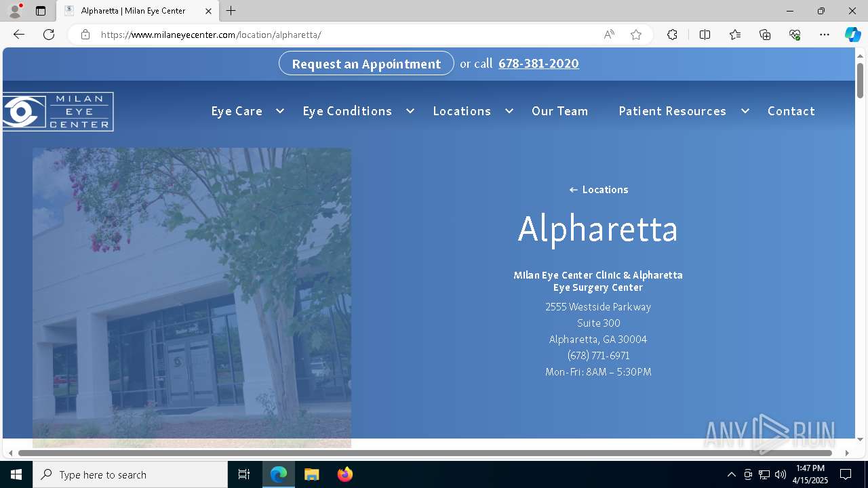Viewport: 868px width, 488px height.
Task: Expand the Eye Conditions dropdown chevron
Action: coord(410,111)
